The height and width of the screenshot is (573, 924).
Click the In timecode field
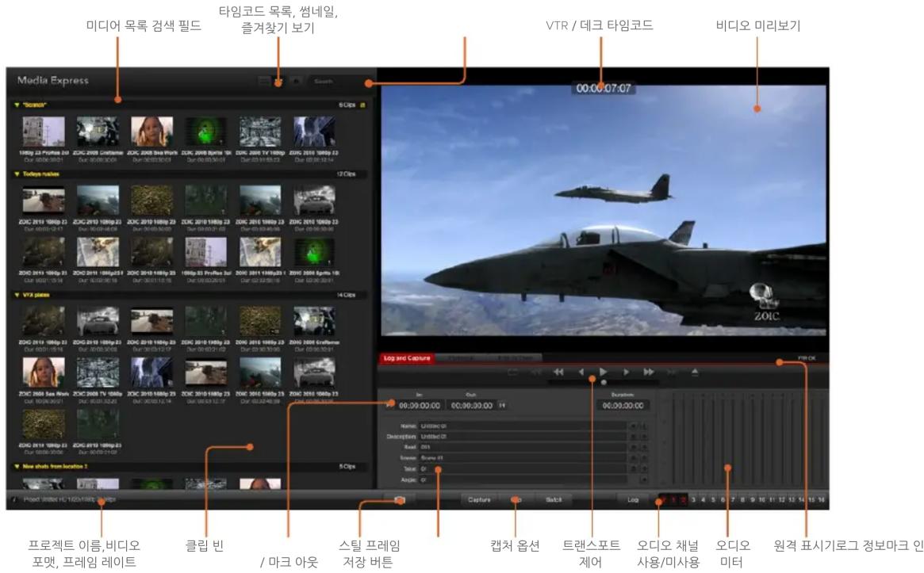coord(420,405)
